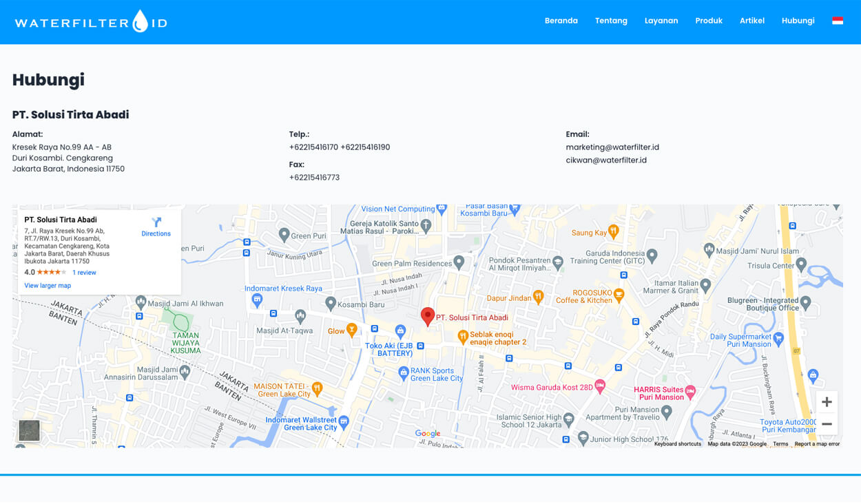Click the Green Palm Residences marker
The height and width of the screenshot is (504, 861).
click(x=459, y=262)
